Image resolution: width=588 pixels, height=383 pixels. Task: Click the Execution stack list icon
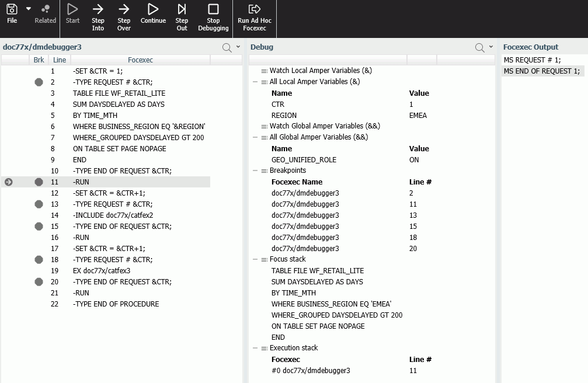(x=265, y=349)
